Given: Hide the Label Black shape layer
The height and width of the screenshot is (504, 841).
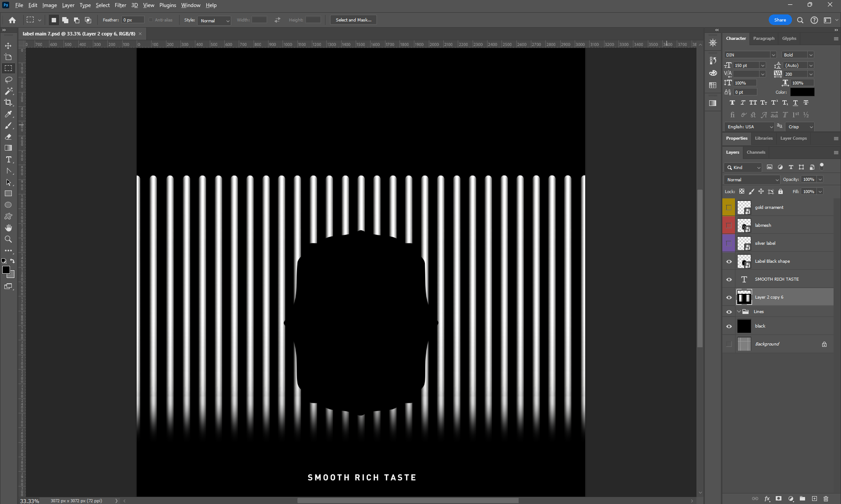Looking at the screenshot, I should pos(729,261).
